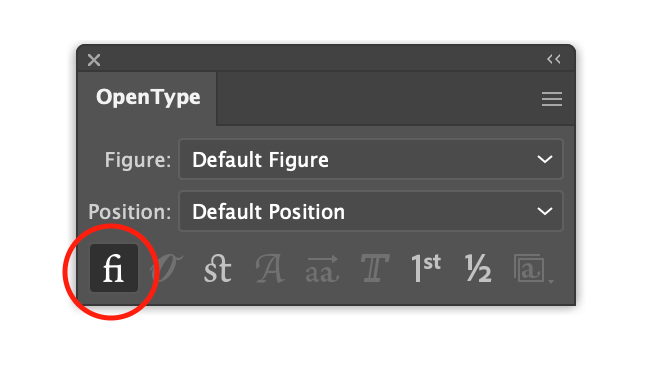Click chevron arrow of Default Figure
This screenshot has width=652, height=376.
(545, 159)
